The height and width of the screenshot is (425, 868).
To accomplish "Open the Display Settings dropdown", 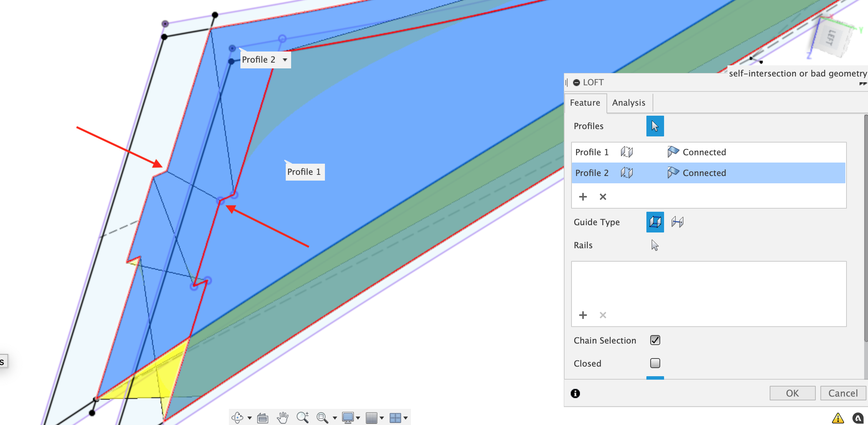I will pos(357,417).
